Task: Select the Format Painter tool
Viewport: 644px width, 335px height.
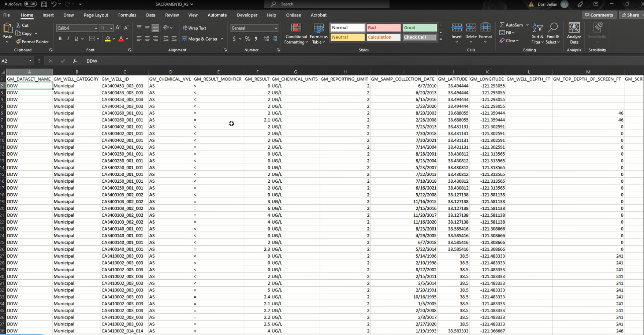Action: (32, 42)
